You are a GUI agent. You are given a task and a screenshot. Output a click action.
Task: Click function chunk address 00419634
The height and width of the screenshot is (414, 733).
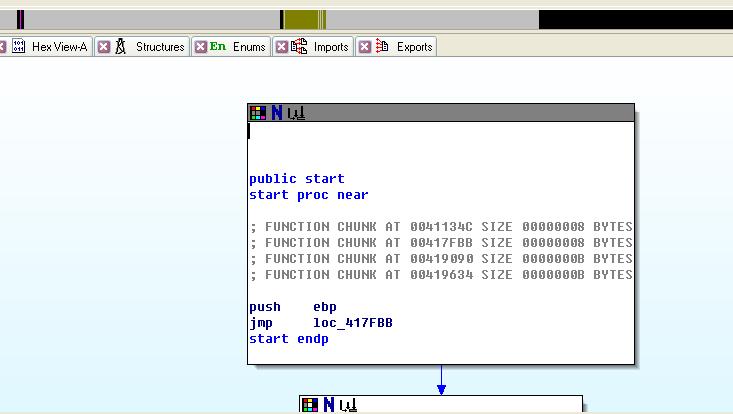441,275
